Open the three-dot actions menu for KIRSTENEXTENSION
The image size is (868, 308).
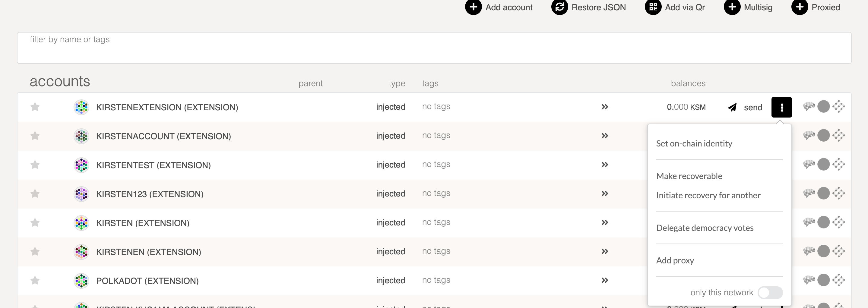click(x=782, y=107)
